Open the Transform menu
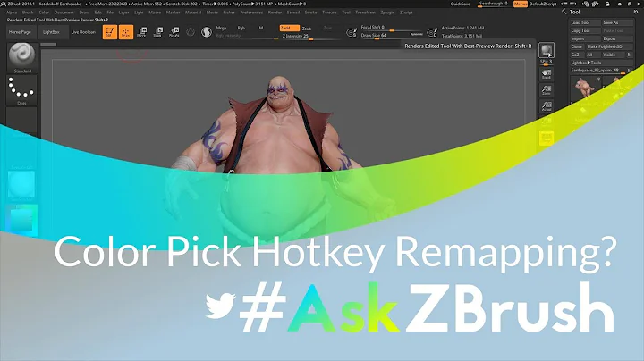Image resolution: width=644 pixels, height=361 pixels. coord(365,13)
